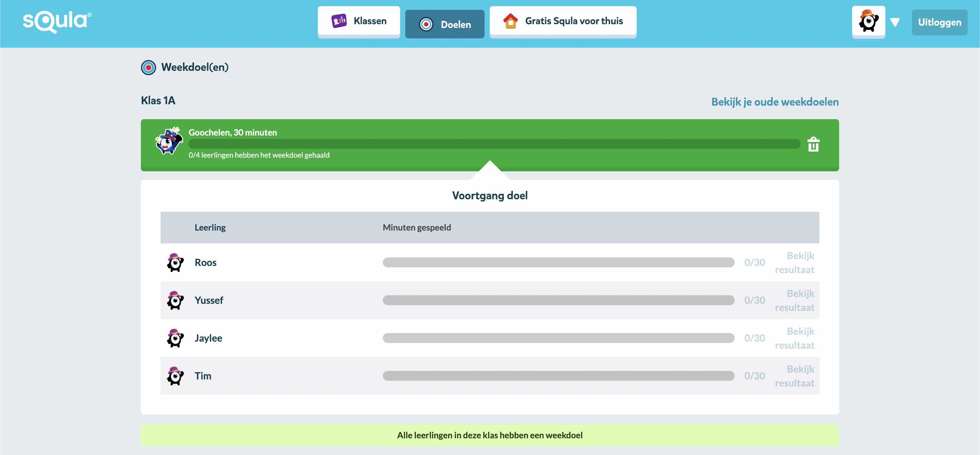This screenshot has height=455, width=980.
Task: Click Tim's minutes progress bar
Action: tap(558, 375)
